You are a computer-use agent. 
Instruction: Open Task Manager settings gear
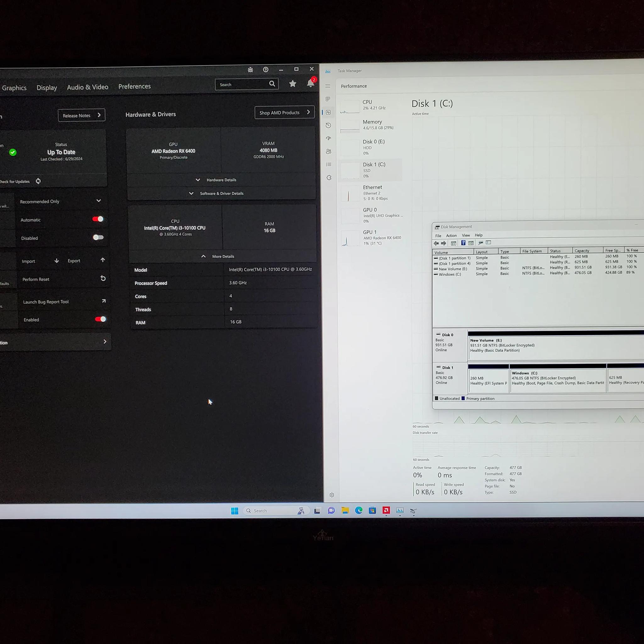click(332, 495)
